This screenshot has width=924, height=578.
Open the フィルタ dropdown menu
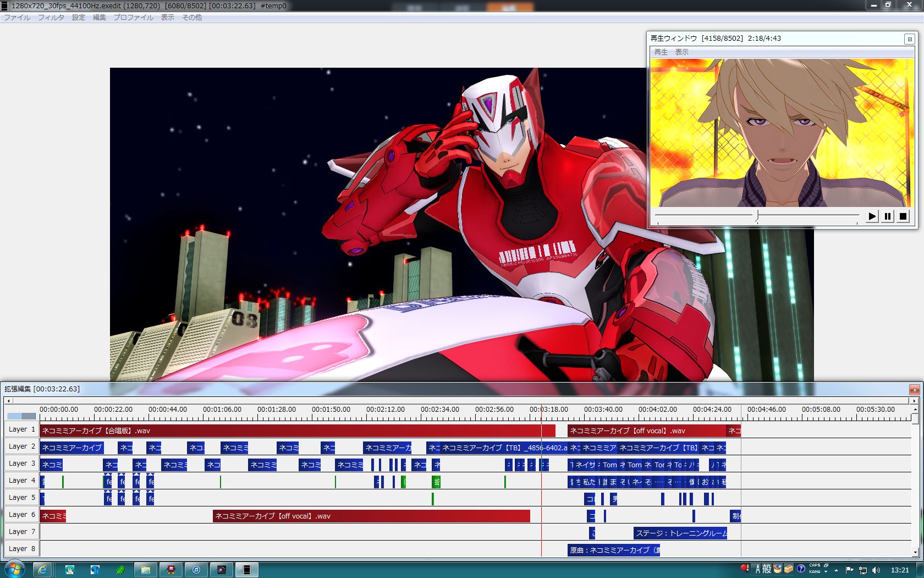coord(51,18)
